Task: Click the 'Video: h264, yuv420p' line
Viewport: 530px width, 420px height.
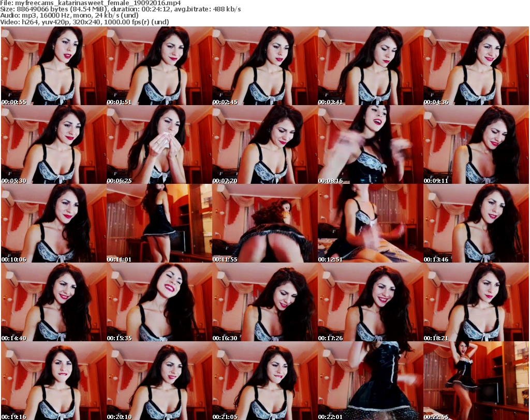Action: click(84, 22)
